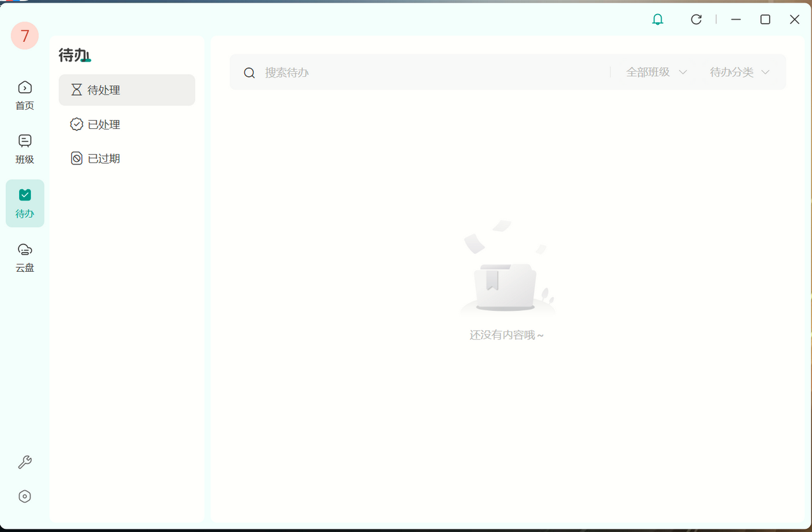This screenshot has width=812, height=532.
Task: Maximize the application window
Action: (x=765, y=20)
